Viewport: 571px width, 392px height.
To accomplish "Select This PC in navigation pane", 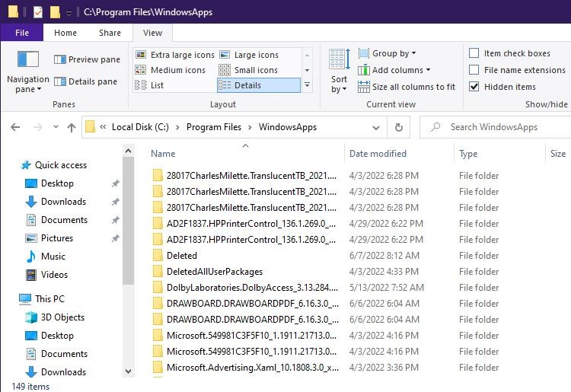I will (42, 299).
